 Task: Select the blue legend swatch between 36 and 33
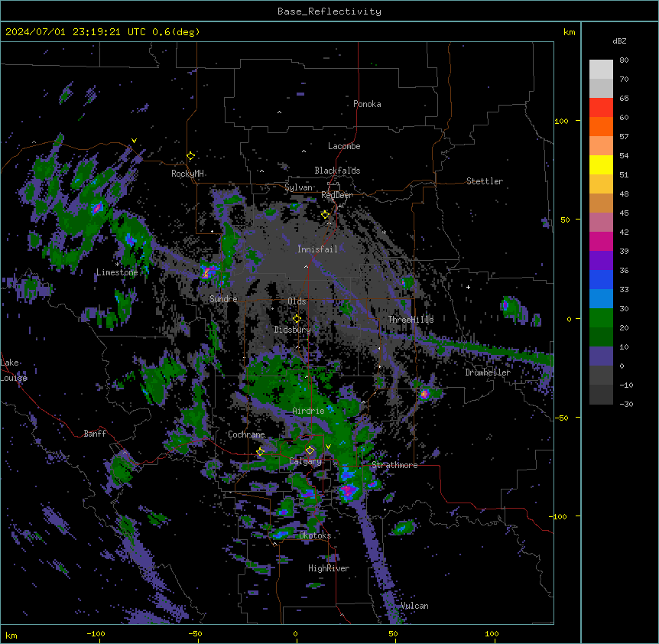tap(601, 279)
